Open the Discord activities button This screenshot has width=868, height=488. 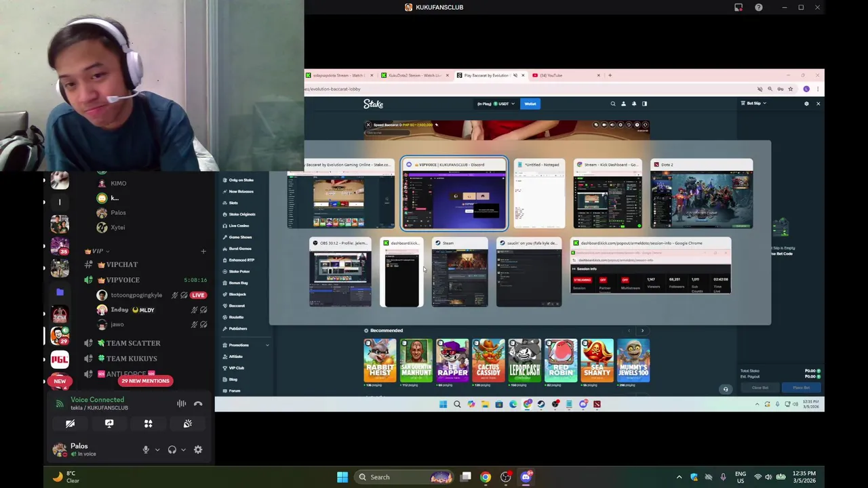(149, 424)
